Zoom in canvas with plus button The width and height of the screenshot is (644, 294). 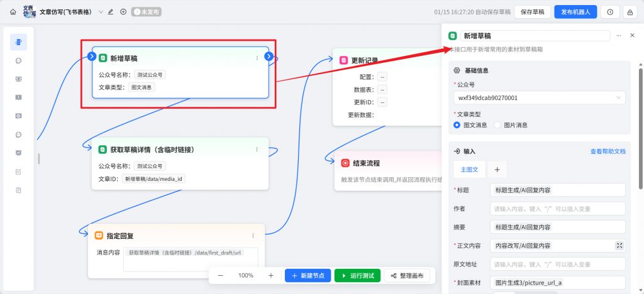pos(270,276)
